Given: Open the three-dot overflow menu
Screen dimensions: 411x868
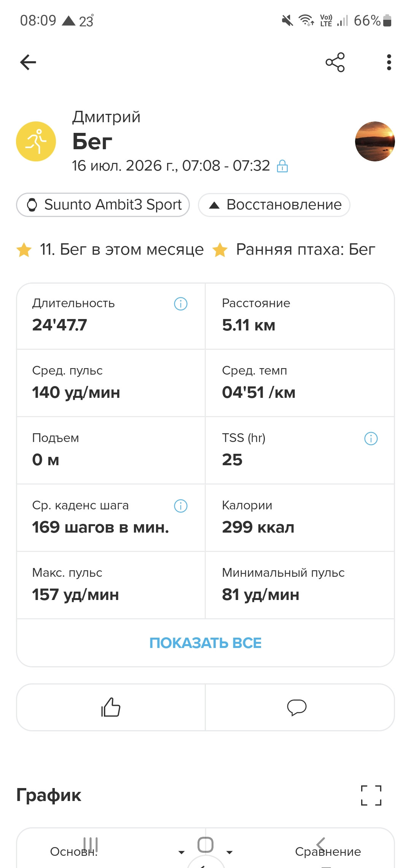Looking at the screenshot, I should [x=389, y=62].
